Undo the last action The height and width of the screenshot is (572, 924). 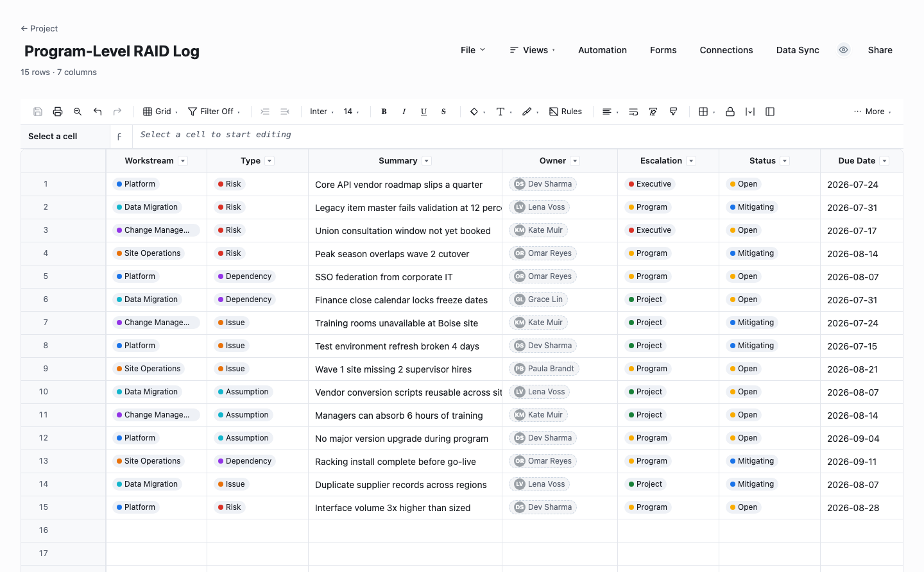[98, 112]
